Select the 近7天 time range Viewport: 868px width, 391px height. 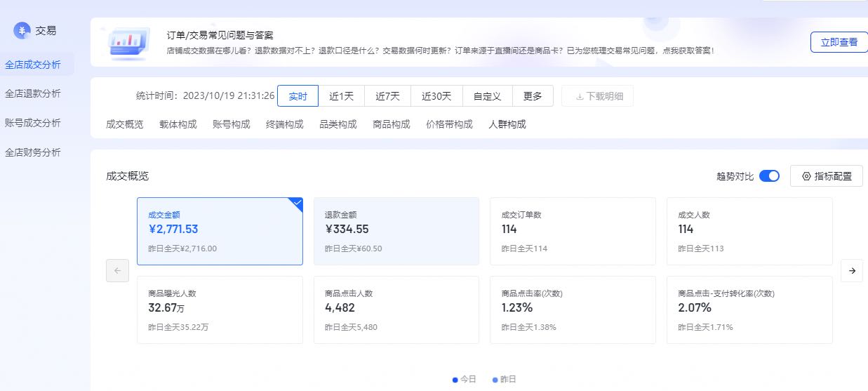[x=387, y=96]
